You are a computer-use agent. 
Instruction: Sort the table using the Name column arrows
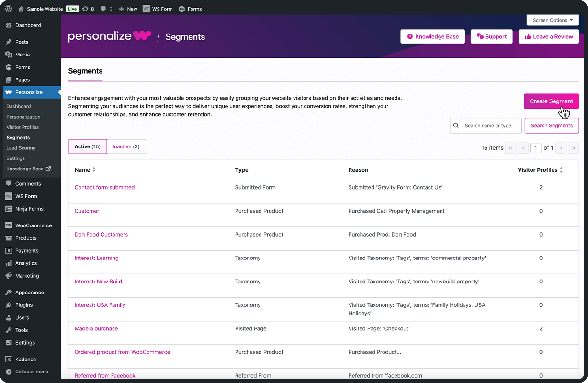[x=93, y=170]
